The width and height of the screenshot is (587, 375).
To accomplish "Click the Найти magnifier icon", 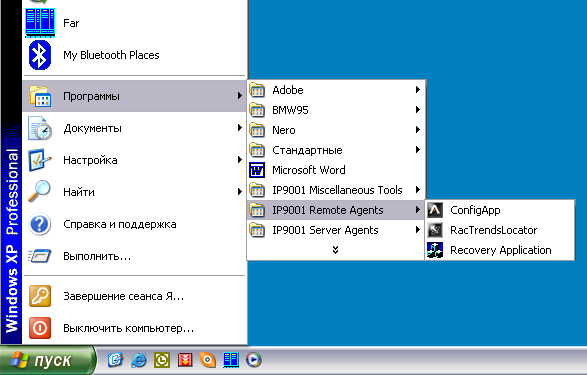I will (40, 192).
